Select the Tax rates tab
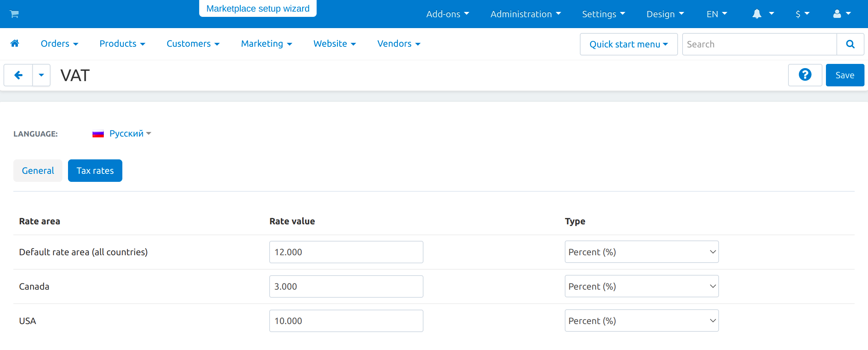The width and height of the screenshot is (868, 350). pos(95,171)
